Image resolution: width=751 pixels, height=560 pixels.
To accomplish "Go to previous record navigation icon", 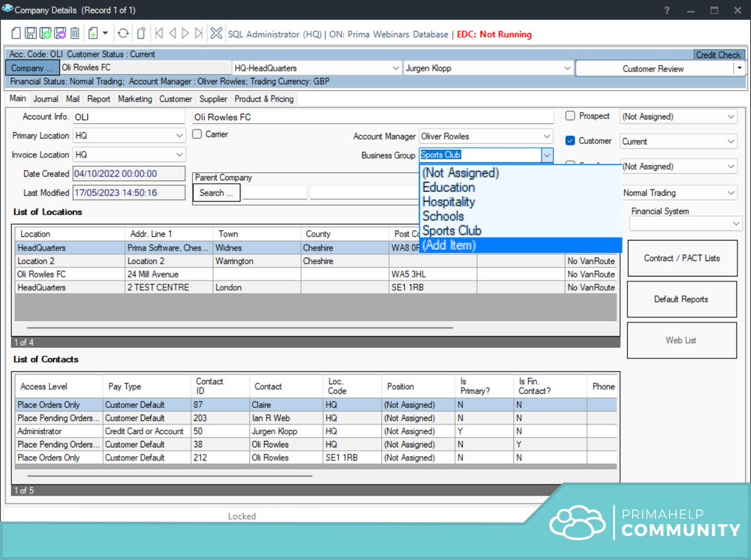I will pyautogui.click(x=173, y=34).
